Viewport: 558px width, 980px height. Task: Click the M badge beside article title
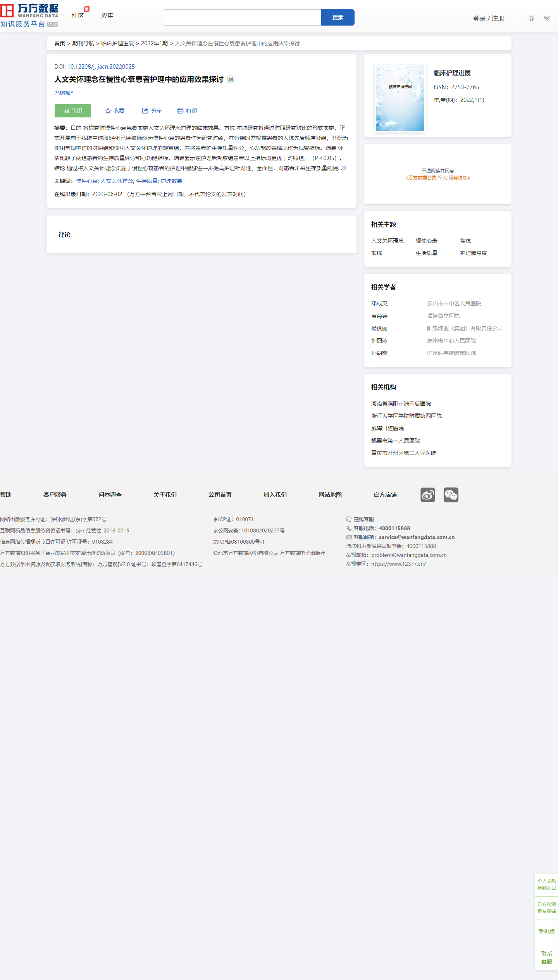coord(231,79)
